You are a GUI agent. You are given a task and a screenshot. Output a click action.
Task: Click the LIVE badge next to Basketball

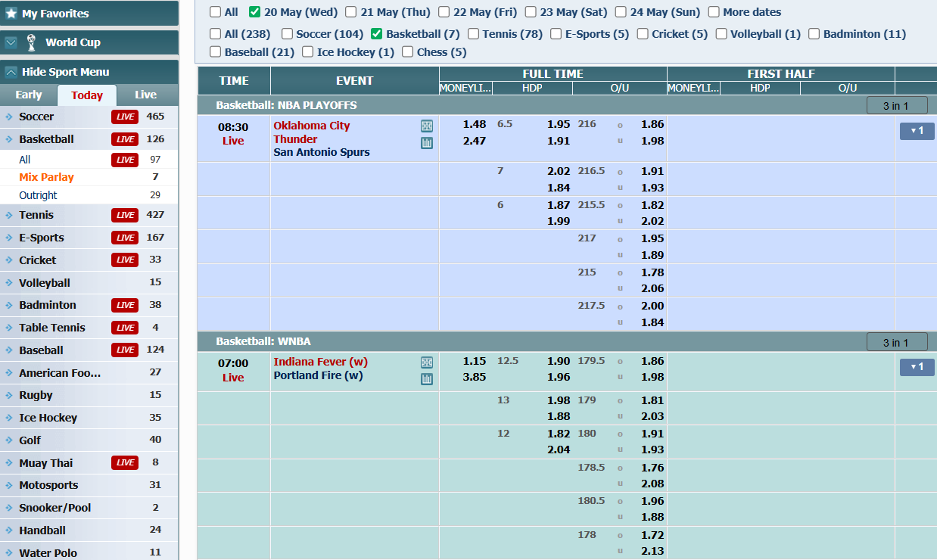click(125, 139)
